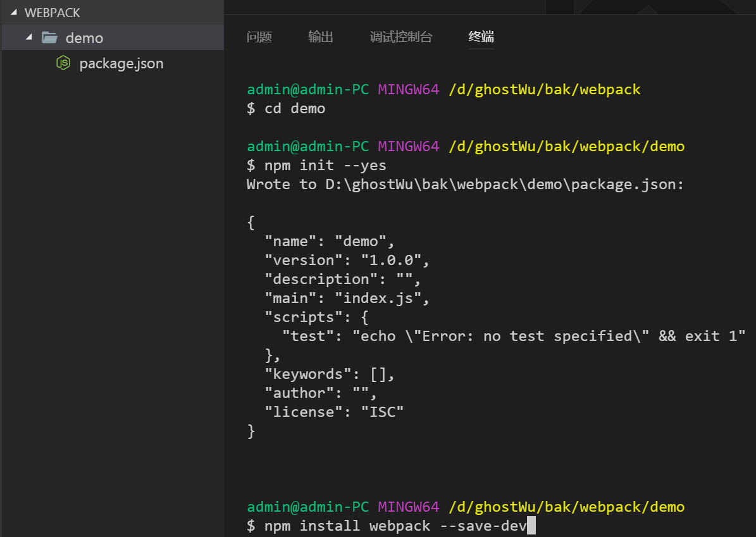Viewport: 756px width, 537px height.
Task: Click the "license": "ISC" output line
Action: point(334,412)
